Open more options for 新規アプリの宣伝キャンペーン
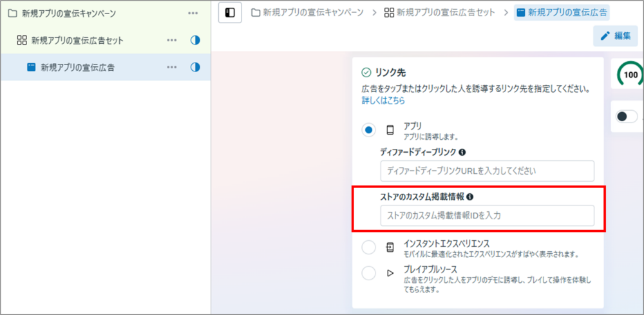 (x=193, y=13)
